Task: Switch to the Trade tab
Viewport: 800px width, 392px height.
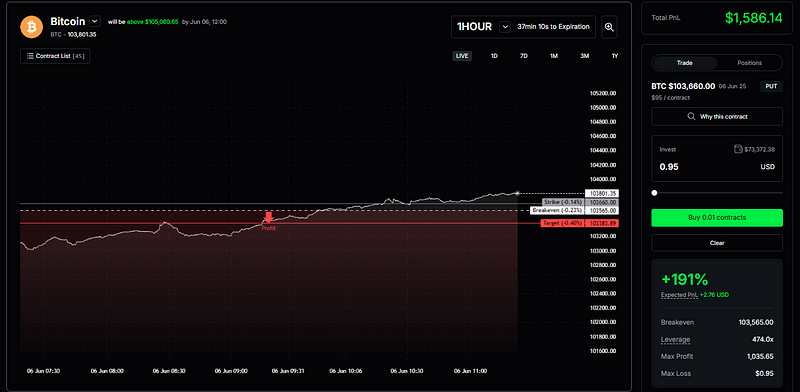Action: 684,63
